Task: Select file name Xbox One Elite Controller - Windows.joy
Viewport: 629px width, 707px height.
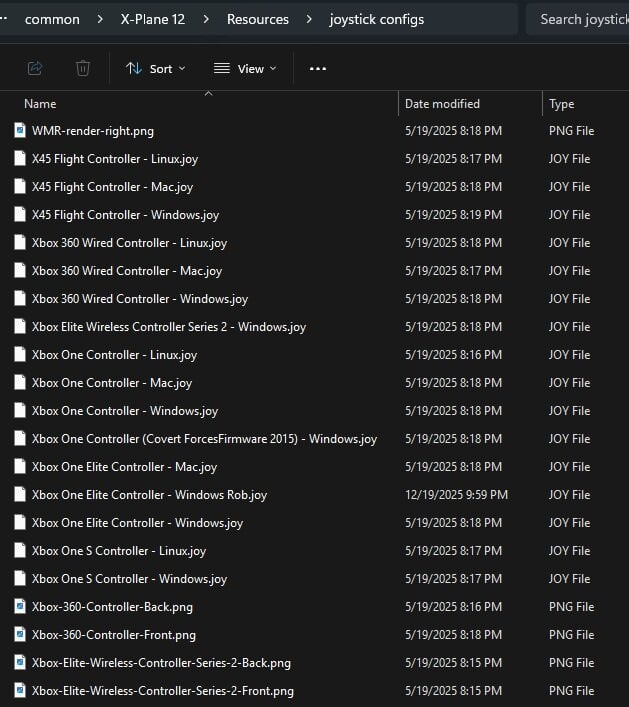Action: (138, 523)
